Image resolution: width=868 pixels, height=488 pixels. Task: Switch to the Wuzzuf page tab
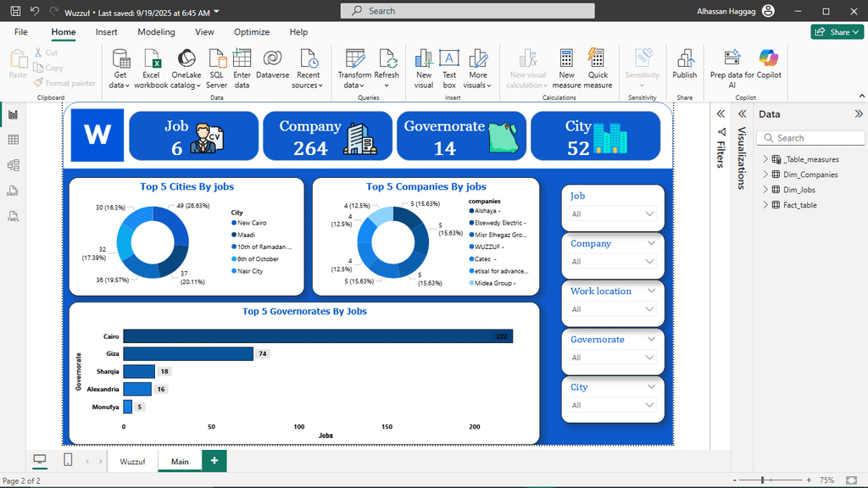[132, 462]
